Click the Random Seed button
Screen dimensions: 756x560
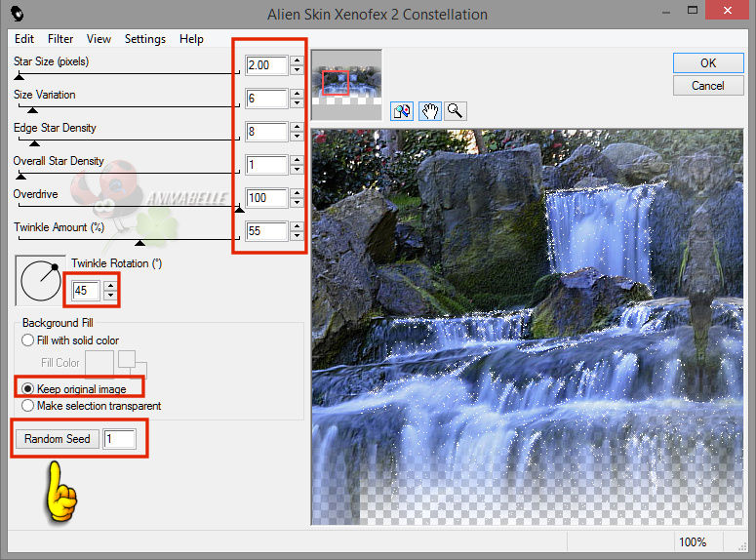click(58, 439)
